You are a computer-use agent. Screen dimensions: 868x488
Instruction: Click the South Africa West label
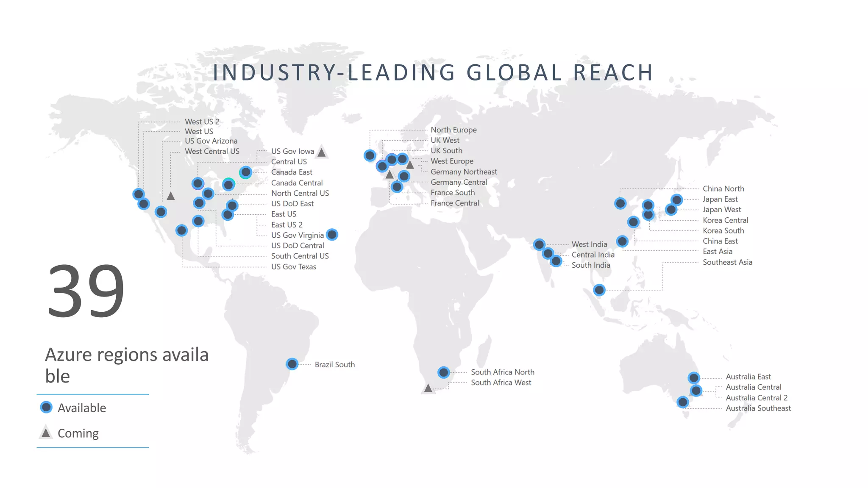501,383
